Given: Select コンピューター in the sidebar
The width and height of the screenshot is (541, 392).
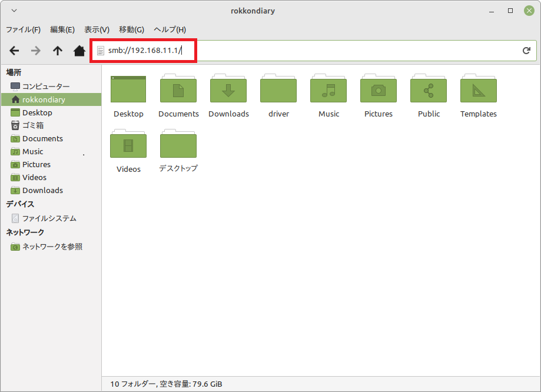Looking at the screenshot, I should pyautogui.click(x=51, y=87).
